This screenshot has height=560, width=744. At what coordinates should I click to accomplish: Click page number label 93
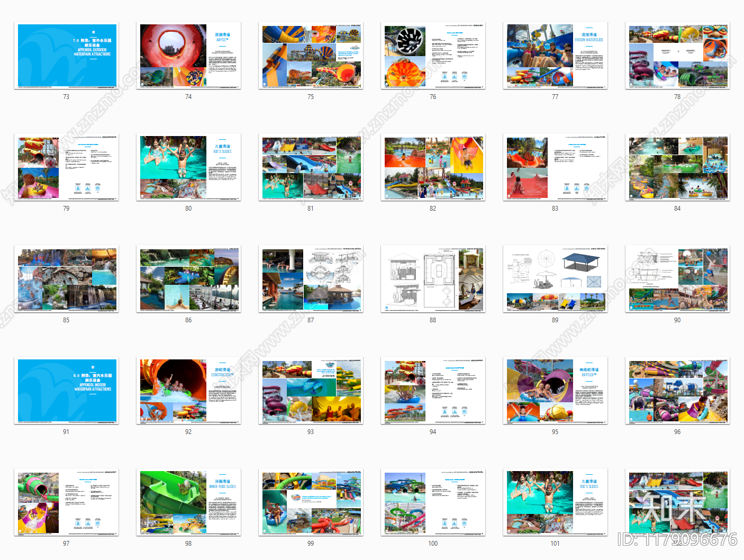311,432
